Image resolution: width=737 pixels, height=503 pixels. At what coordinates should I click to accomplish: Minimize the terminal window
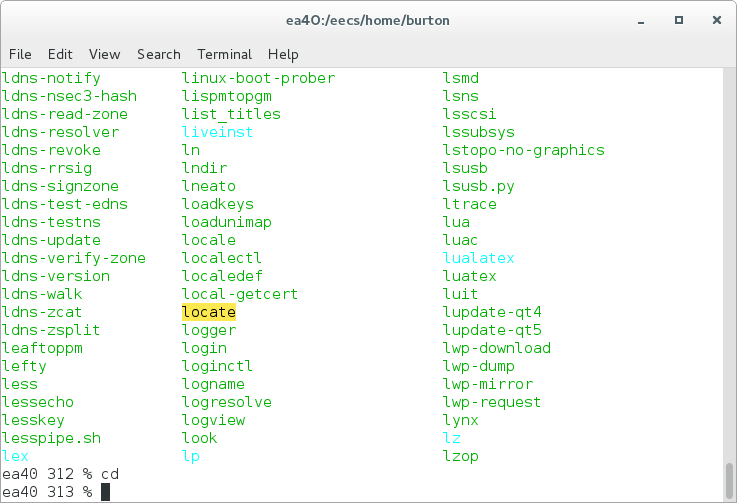point(641,21)
